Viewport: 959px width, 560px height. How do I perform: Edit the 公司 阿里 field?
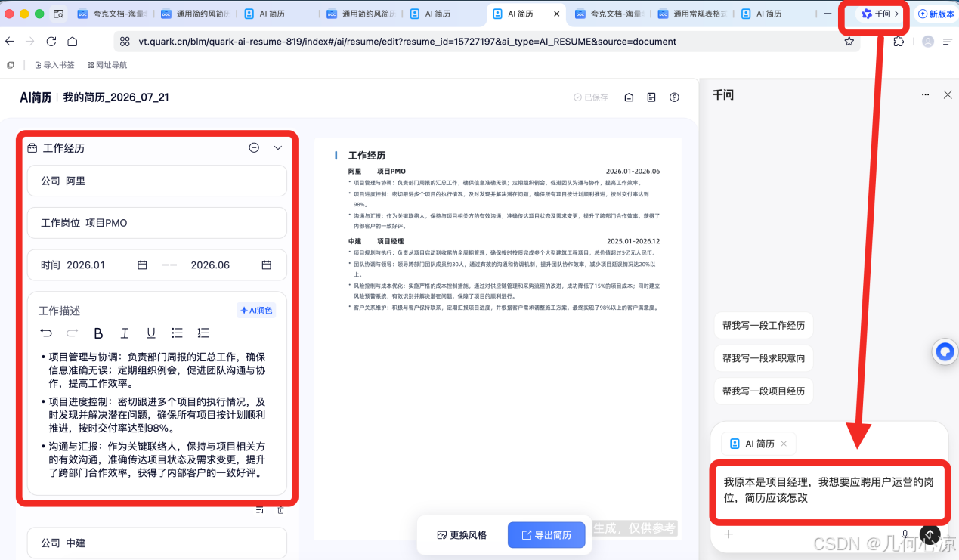[157, 181]
